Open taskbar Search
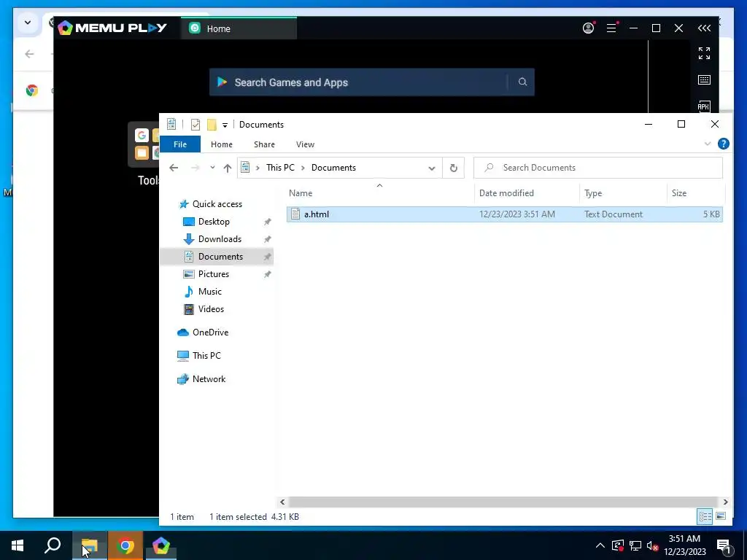747x560 pixels. point(53,545)
